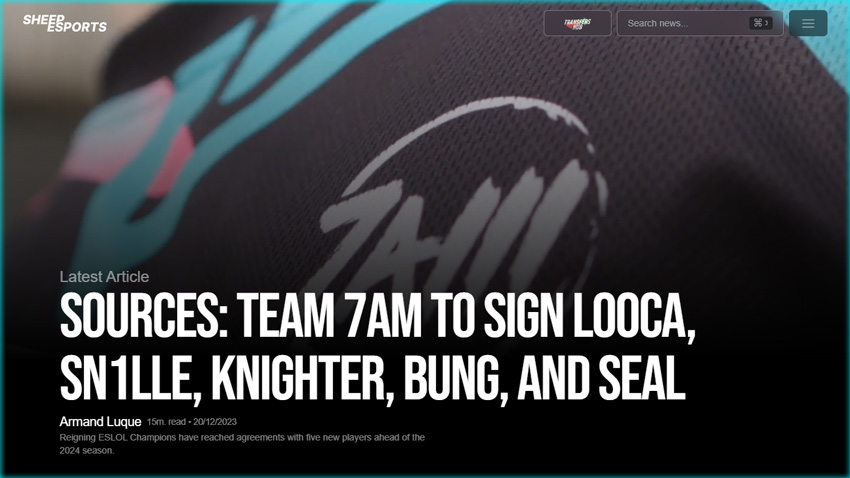Click the dark jersey fabric background
Viewport: 850px width, 478px height.
click(x=705, y=163)
